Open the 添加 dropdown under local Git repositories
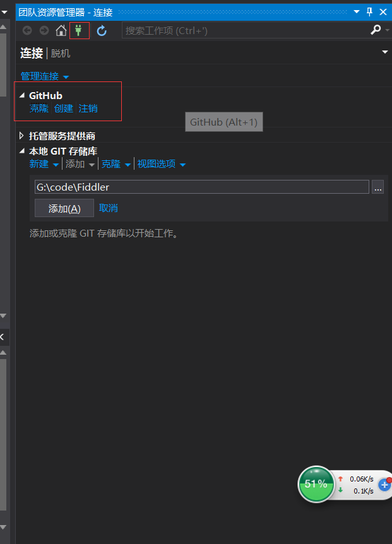This screenshot has width=392, height=544. [x=80, y=163]
